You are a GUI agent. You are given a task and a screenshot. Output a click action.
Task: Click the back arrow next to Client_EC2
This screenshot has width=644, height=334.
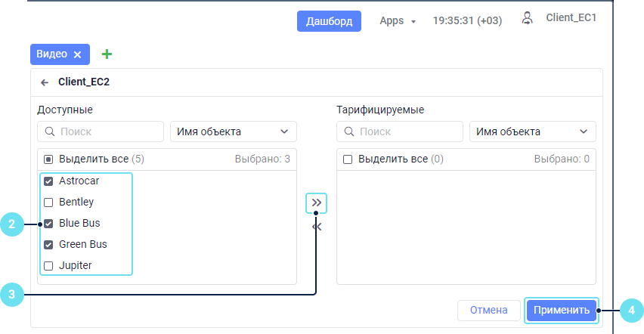click(x=45, y=82)
